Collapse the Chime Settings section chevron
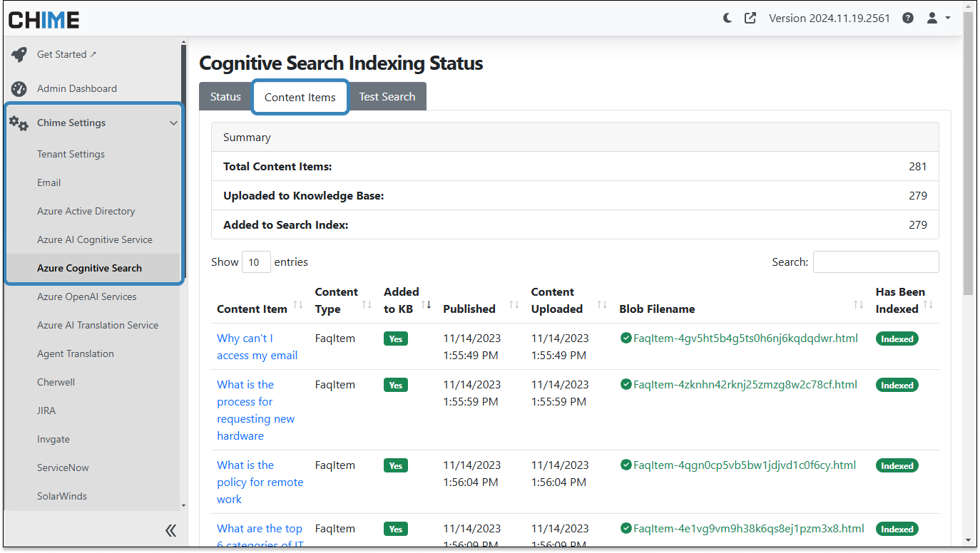The width and height of the screenshot is (980, 553). tap(173, 123)
